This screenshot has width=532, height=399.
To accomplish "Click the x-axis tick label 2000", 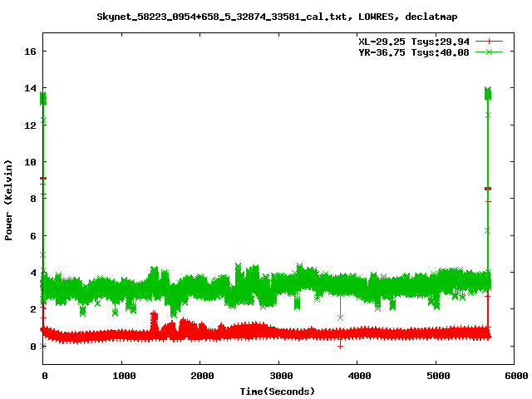I will click(x=202, y=376).
